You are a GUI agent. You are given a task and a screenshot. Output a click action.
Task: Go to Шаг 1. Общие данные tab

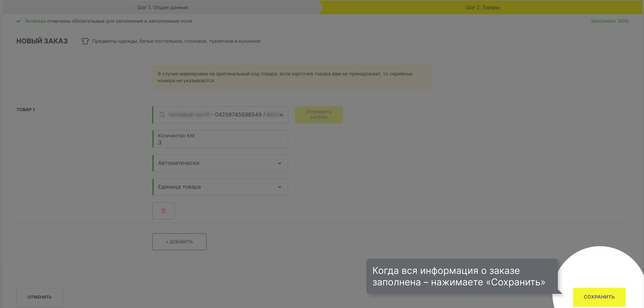(x=162, y=7)
